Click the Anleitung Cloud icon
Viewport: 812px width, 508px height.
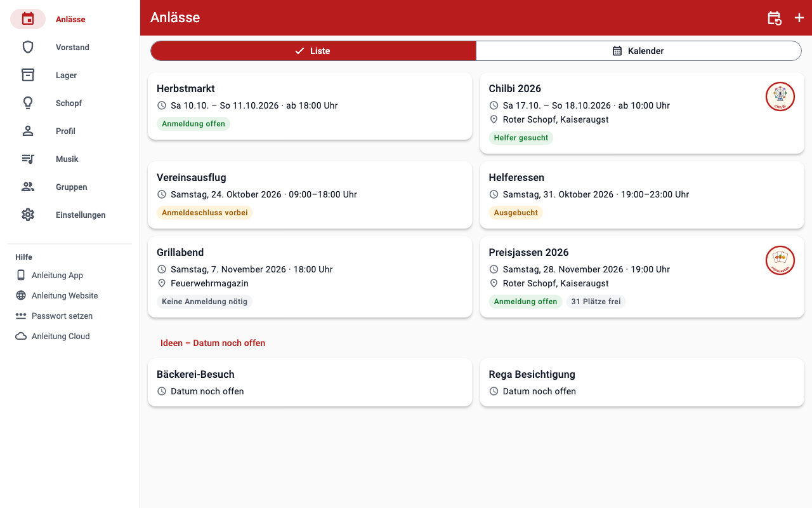tap(21, 336)
